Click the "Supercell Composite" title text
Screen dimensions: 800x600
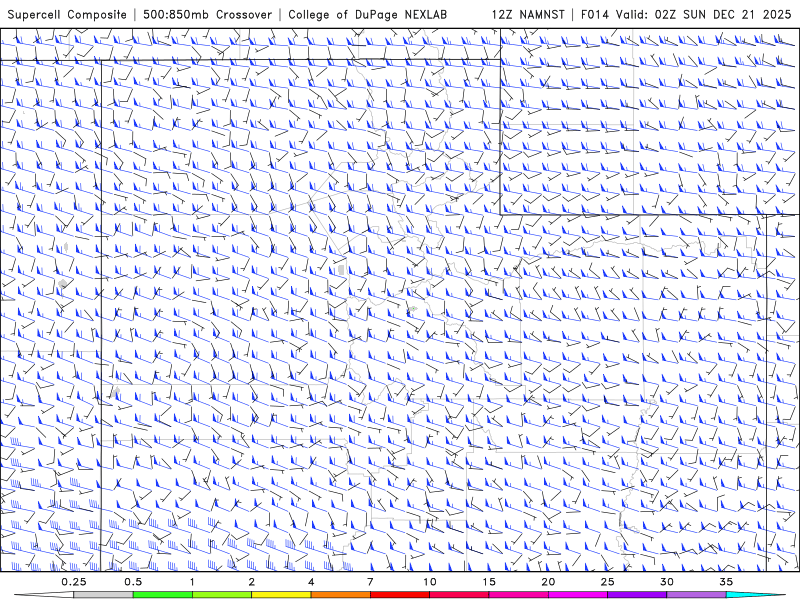point(67,15)
